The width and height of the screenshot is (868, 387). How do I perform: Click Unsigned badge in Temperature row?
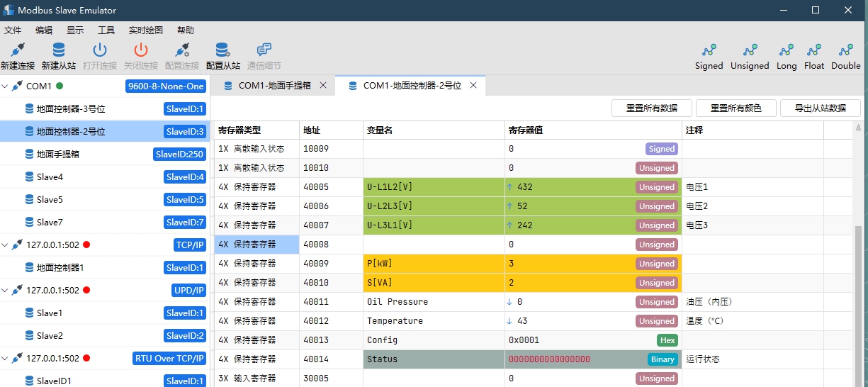click(x=657, y=321)
